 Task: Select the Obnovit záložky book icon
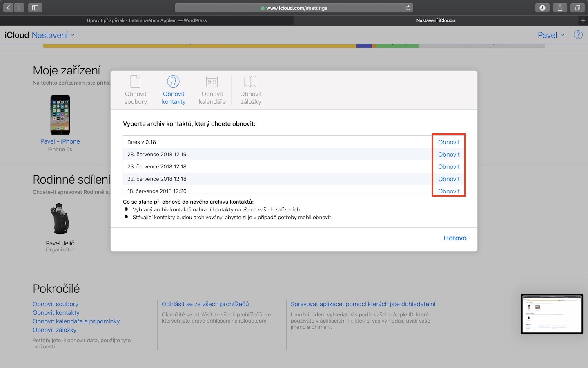tap(250, 81)
